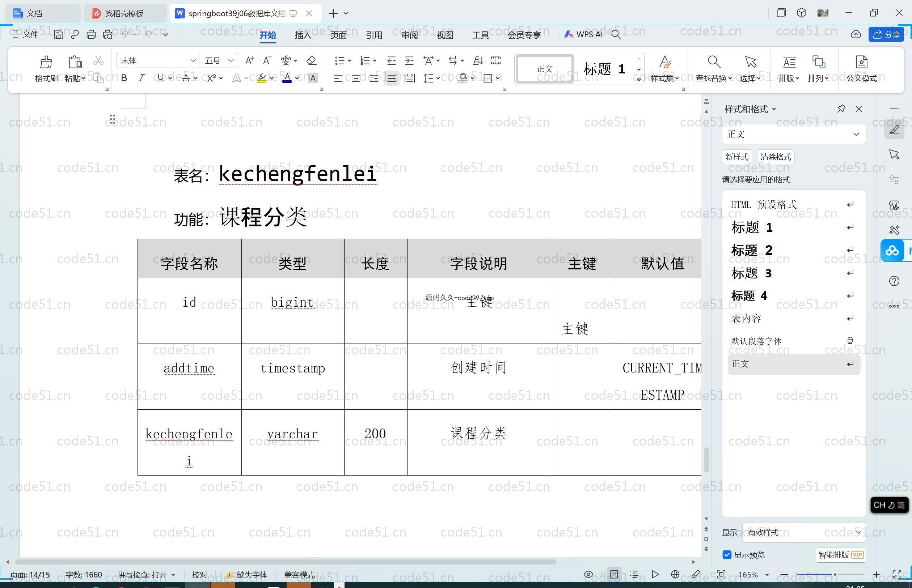Increase font size with A+ icon

[249, 60]
